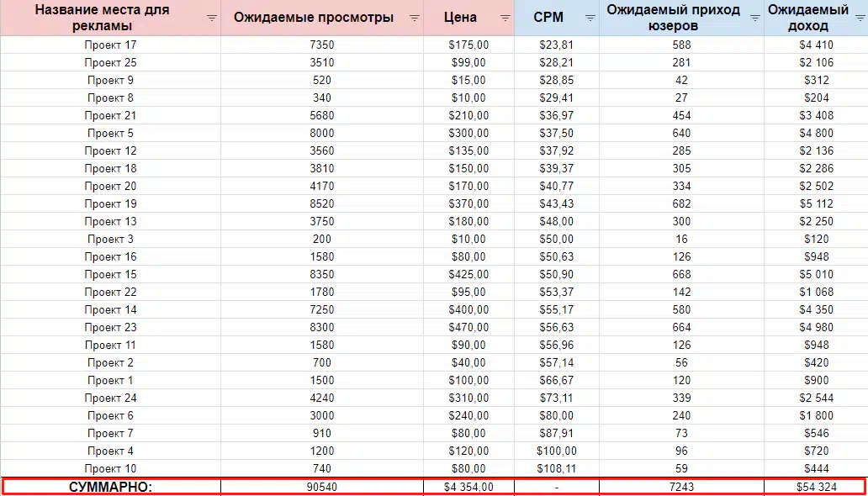Click expected users value 664
Screen dimensions: 868x496
[x=681, y=327]
